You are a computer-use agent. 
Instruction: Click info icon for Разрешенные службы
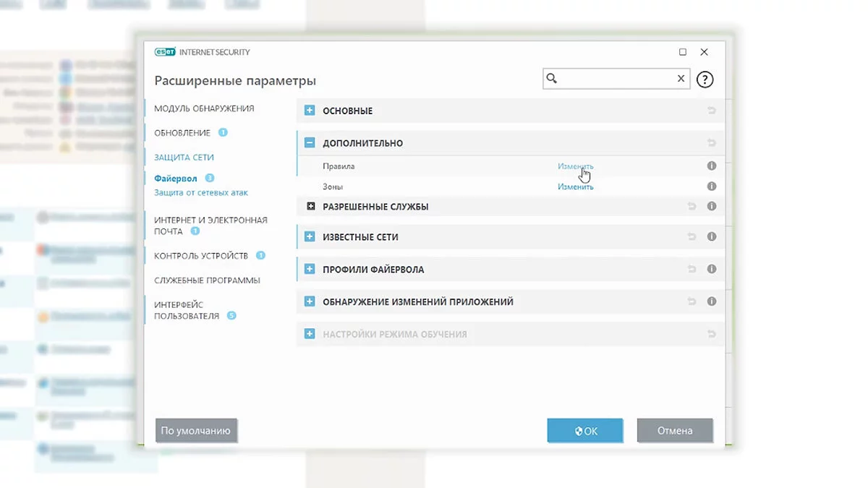coord(712,207)
